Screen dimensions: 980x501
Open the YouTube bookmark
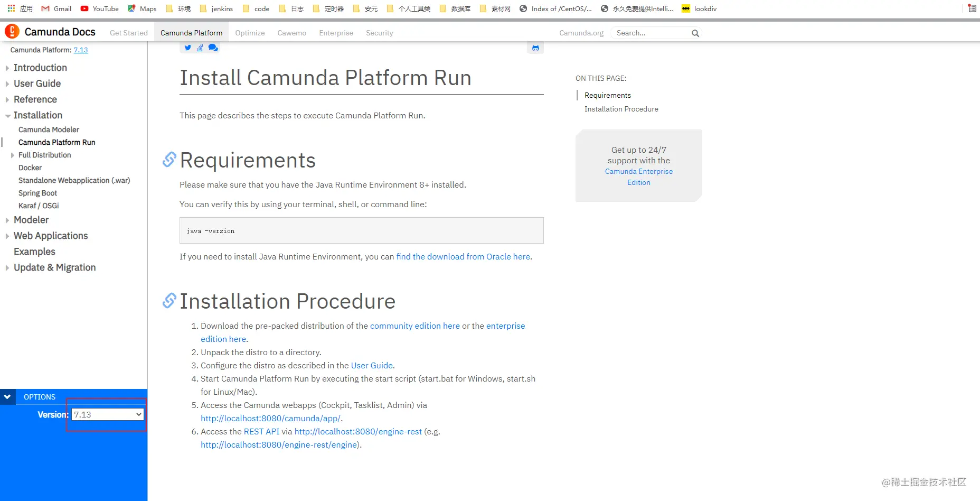[100, 8]
